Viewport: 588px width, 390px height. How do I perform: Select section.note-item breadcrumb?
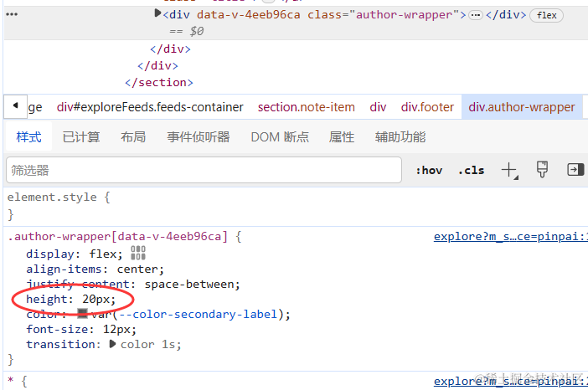point(307,107)
